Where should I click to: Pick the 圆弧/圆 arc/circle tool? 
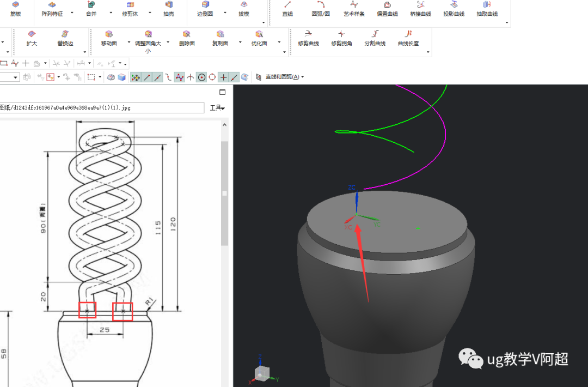321,9
